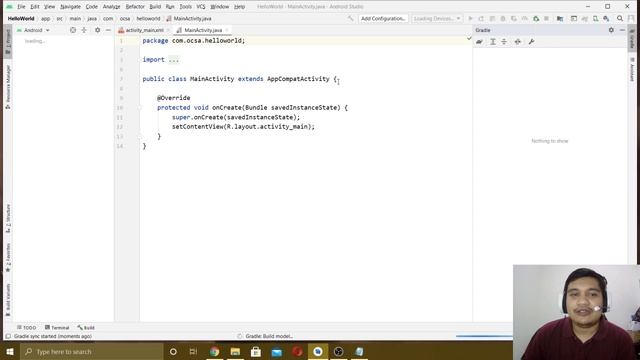Expand the folded import statement

(173, 60)
